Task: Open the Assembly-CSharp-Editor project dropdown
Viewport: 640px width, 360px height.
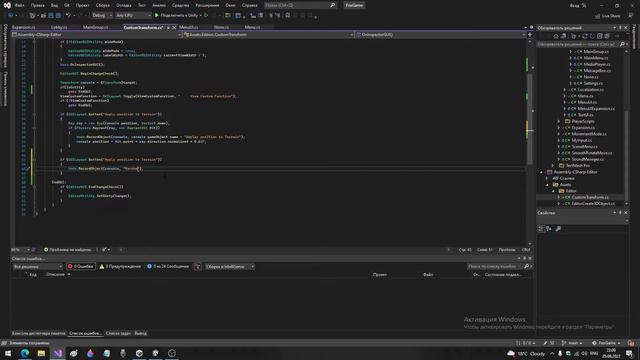Action: coord(96,35)
